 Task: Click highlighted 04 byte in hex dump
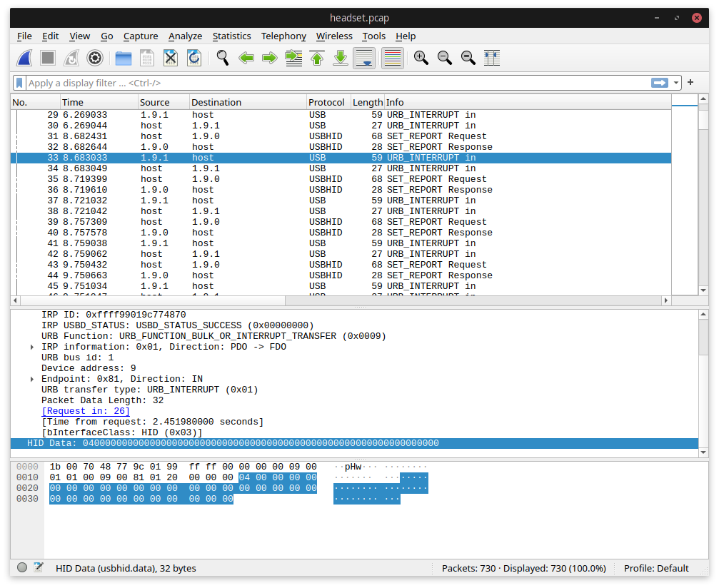click(x=244, y=477)
